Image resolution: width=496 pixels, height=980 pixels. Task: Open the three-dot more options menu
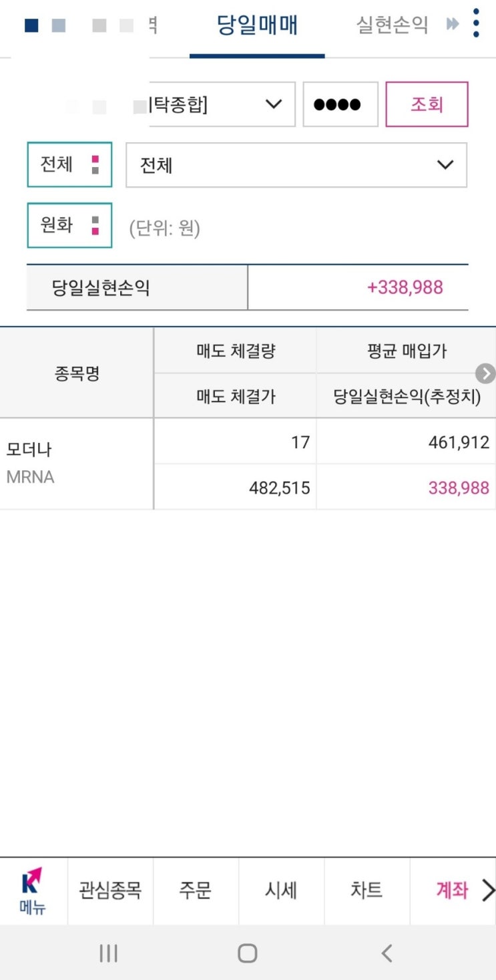[476, 24]
